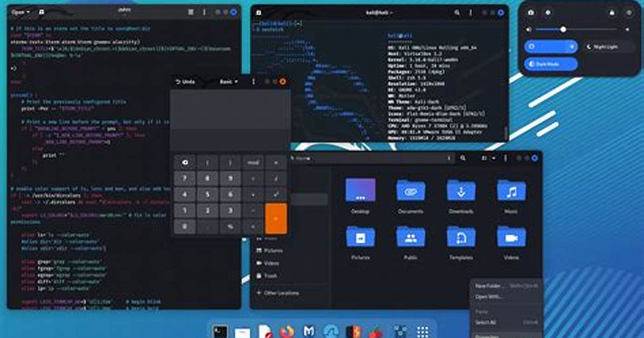Choose Select All from the context menu
The width and height of the screenshot is (644, 338).
(x=506, y=322)
